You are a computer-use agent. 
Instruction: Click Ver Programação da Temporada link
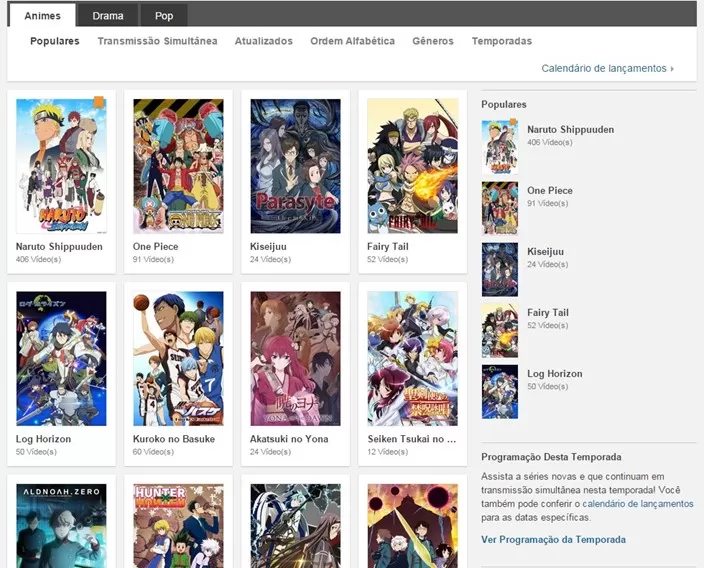coord(553,539)
